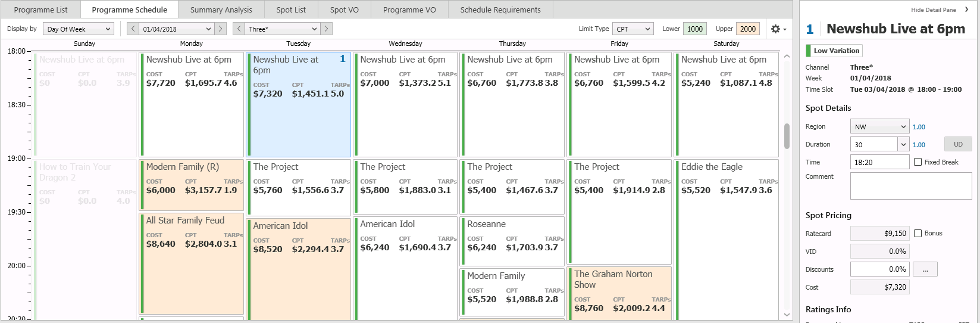Select Friday Newshub Live at 6pm
980x323 pixels.
619,104
